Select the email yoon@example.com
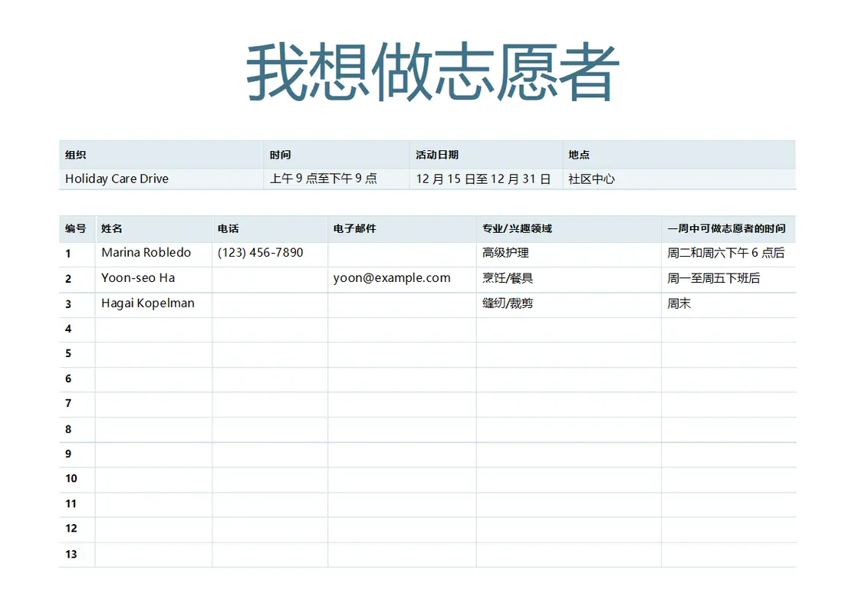Screen dimensions: 868x613 point(391,277)
